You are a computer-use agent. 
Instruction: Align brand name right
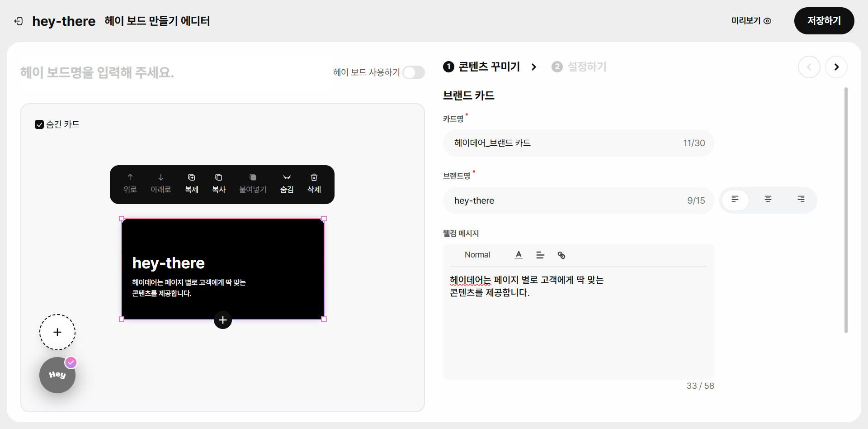point(801,199)
